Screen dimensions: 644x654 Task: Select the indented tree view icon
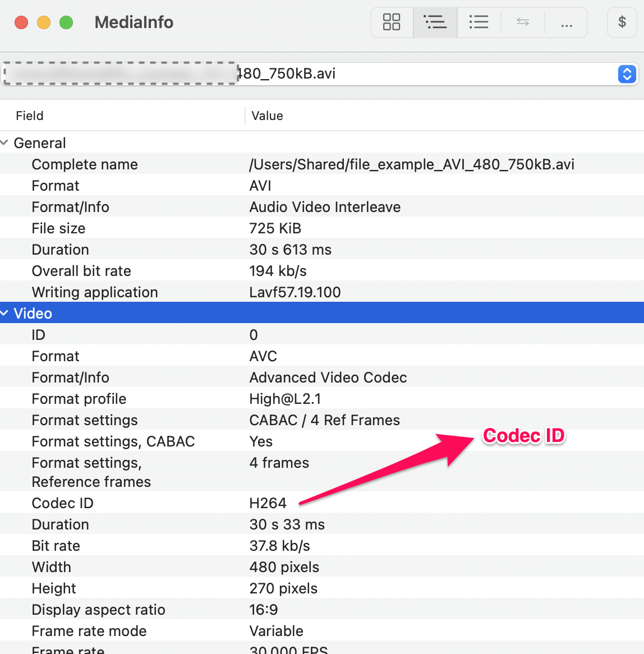[435, 22]
